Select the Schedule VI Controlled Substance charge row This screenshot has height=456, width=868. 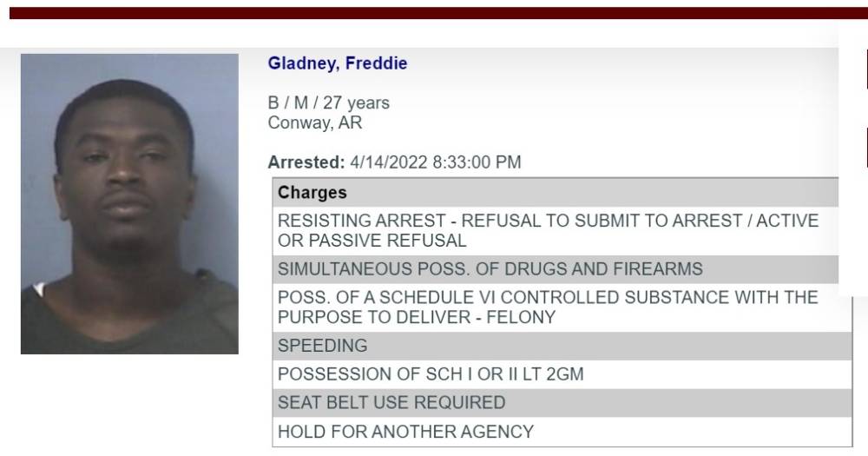[x=562, y=307]
